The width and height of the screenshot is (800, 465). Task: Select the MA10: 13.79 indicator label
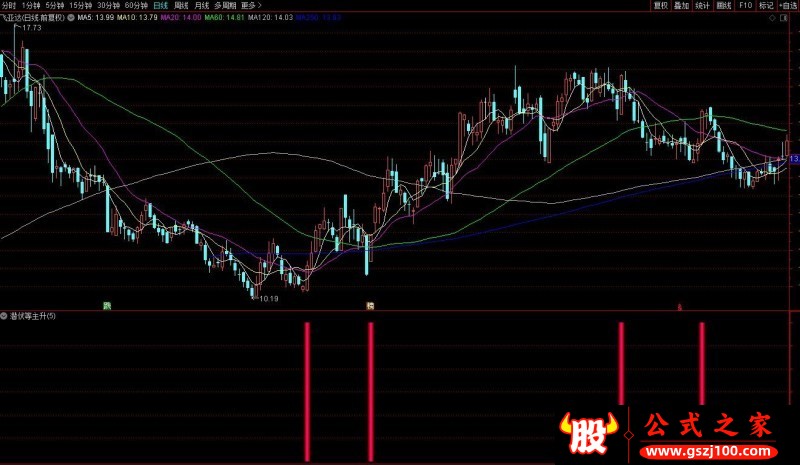tap(137, 18)
